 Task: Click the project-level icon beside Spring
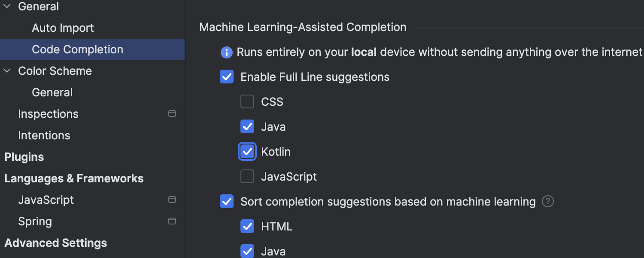click(172, 221)
